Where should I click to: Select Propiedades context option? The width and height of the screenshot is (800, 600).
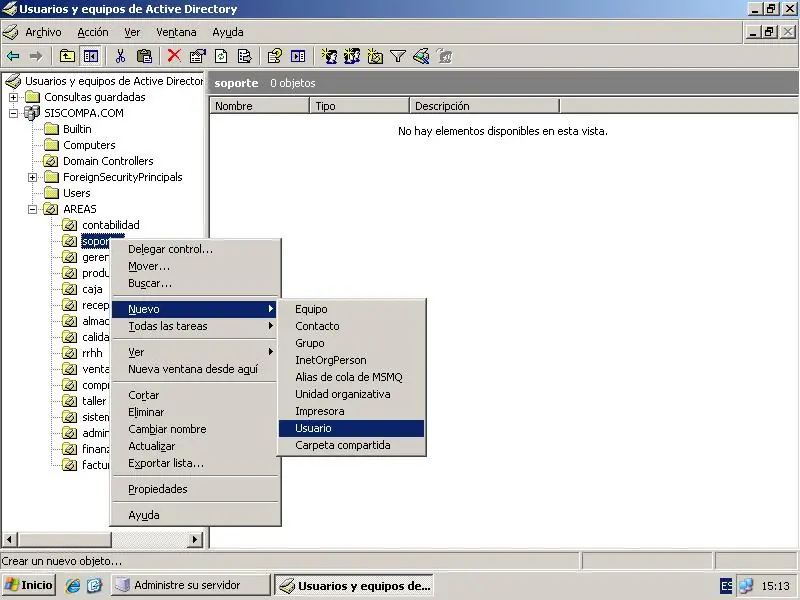click(195, 489)
